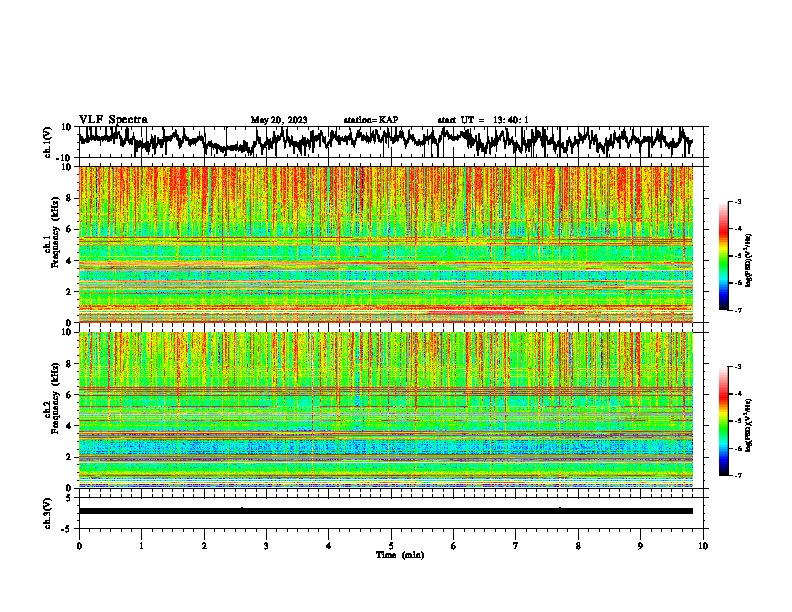Click the "8" kHz tick on ch.1 spectrogram

click(69, 198)
